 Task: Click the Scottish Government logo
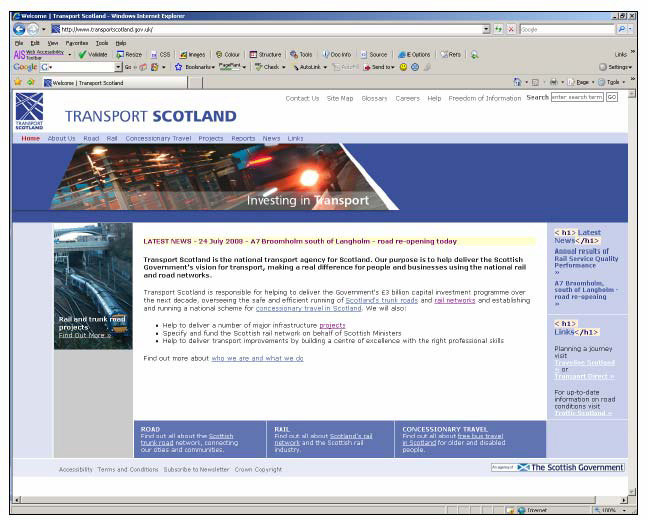pyautogui.click(x=570, y=467)
